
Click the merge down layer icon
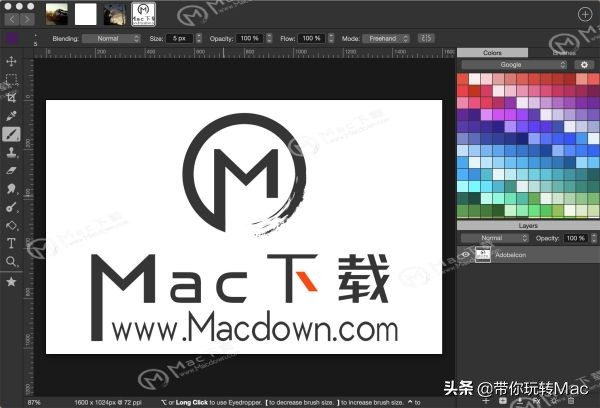click(x=520, y=401)
